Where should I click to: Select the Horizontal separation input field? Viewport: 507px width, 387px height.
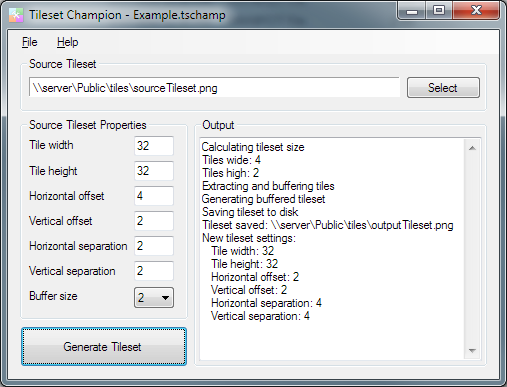(154, 246)
